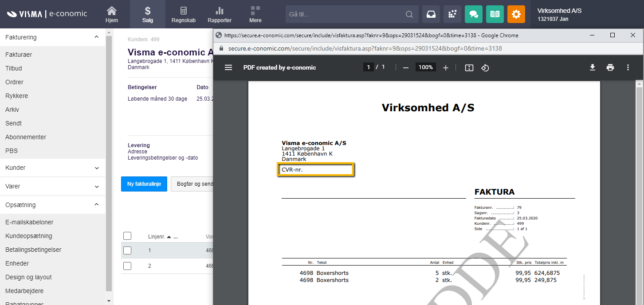Viewport: 644px width, 305px height.
Task: Open the PDF viewer hamburger menu
Action: point(228,67)
